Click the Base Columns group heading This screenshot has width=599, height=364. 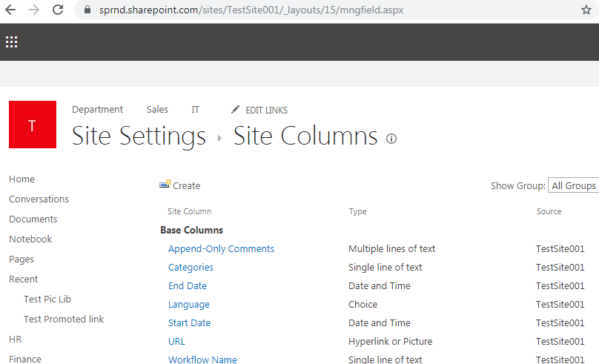pos(191,230)
